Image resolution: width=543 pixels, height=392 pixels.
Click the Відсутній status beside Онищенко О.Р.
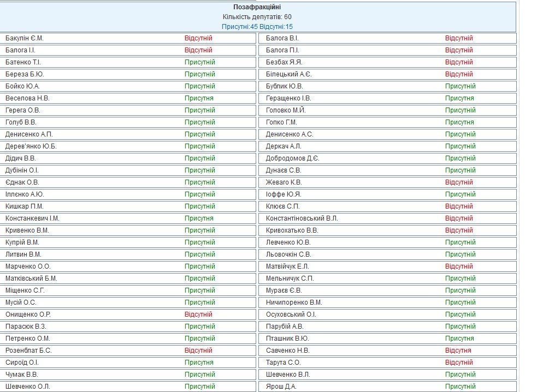(x=198, y=314)
